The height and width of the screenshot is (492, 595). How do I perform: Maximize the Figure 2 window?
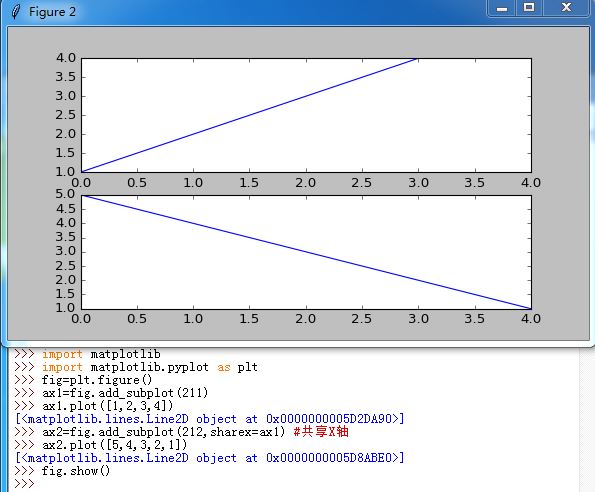(529, 8)
